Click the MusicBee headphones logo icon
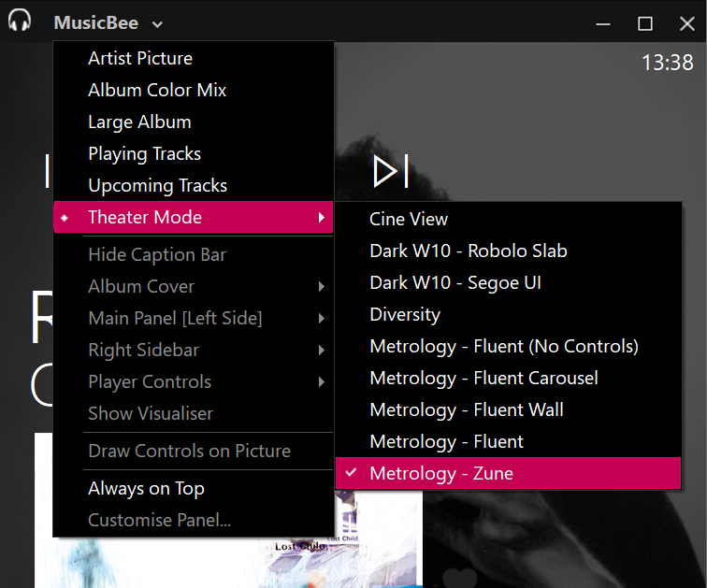 [20, 21]
